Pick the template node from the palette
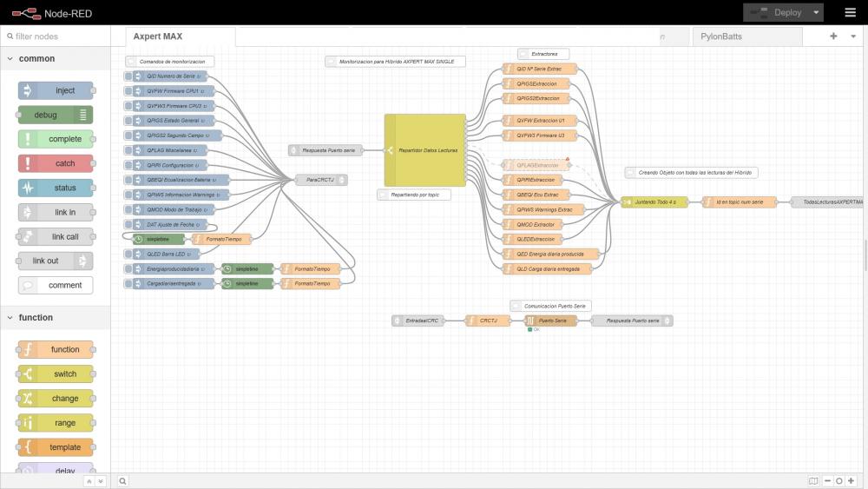The height and width of the screenshot is (489, 868). 56,447
